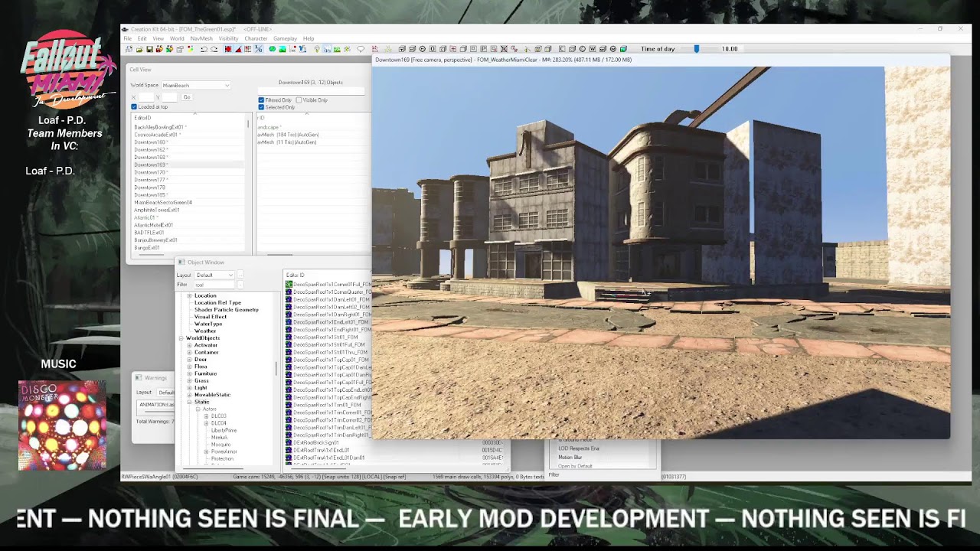Click the green box icon left of Time of day
This screenshot has width=980, height=551.
623,49
